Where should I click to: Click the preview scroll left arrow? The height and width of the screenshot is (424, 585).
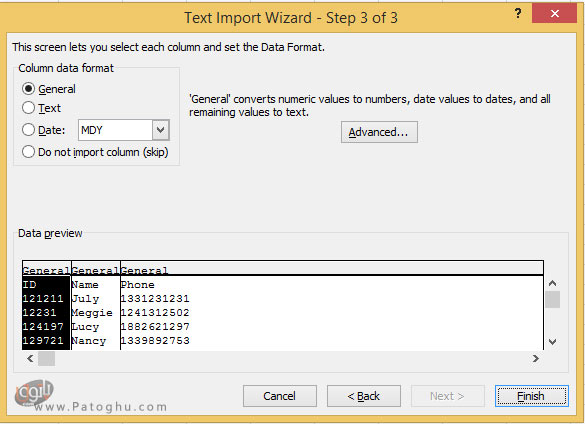pos(30,359)
